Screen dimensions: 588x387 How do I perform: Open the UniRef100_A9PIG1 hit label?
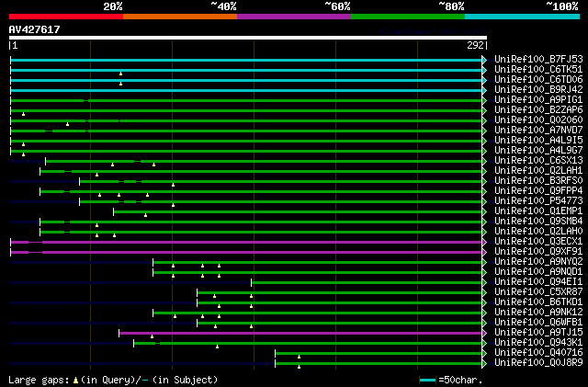point(538,100)
